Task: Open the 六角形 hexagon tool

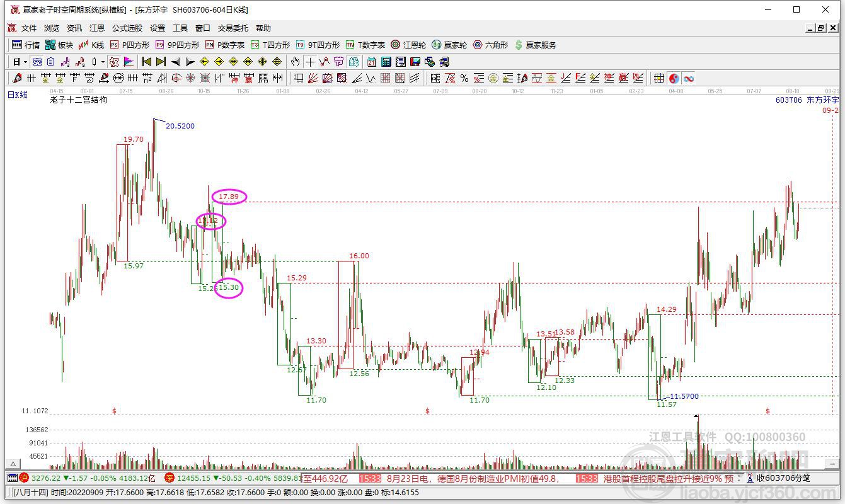Action: pyautogui.click(x=490, y=45)
